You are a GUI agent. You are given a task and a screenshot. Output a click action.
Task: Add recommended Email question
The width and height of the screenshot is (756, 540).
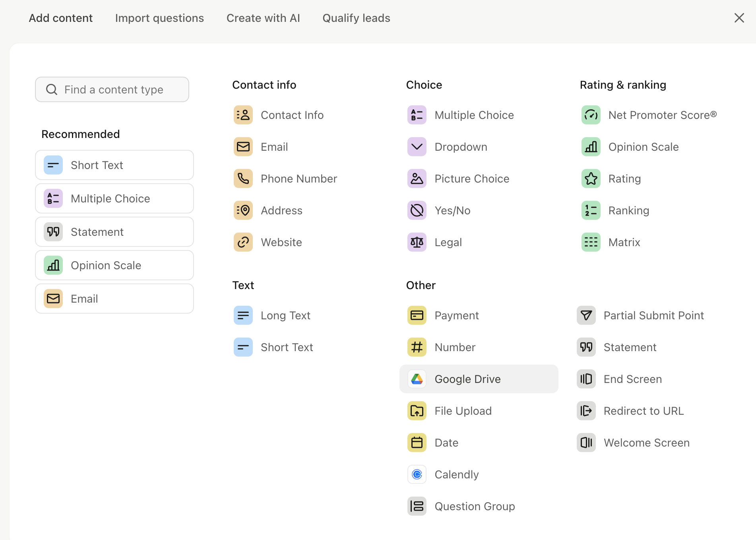tap(114, 299)
